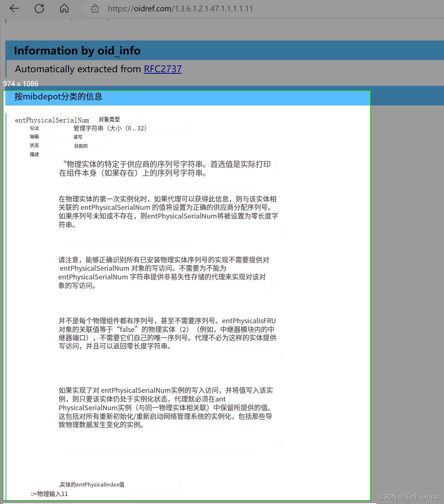Select the '轴箱' row label
Screen dimensions: 444x504
34,136
